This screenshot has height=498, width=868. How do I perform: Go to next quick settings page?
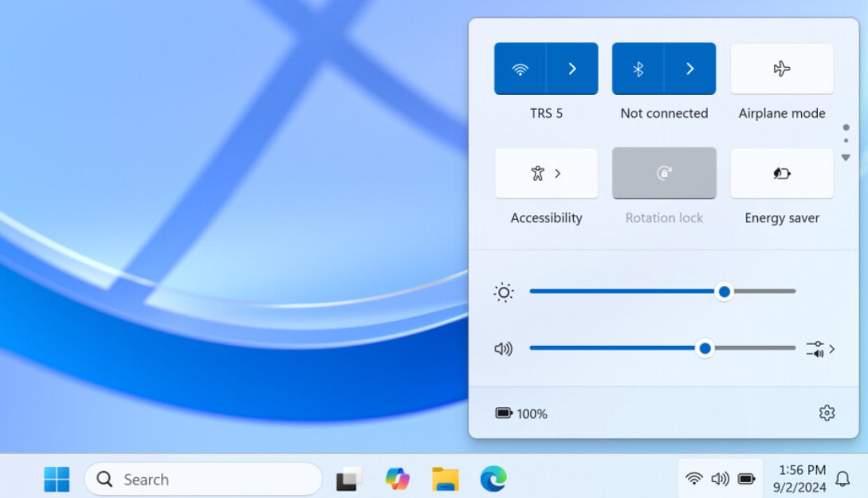(846, 158)
